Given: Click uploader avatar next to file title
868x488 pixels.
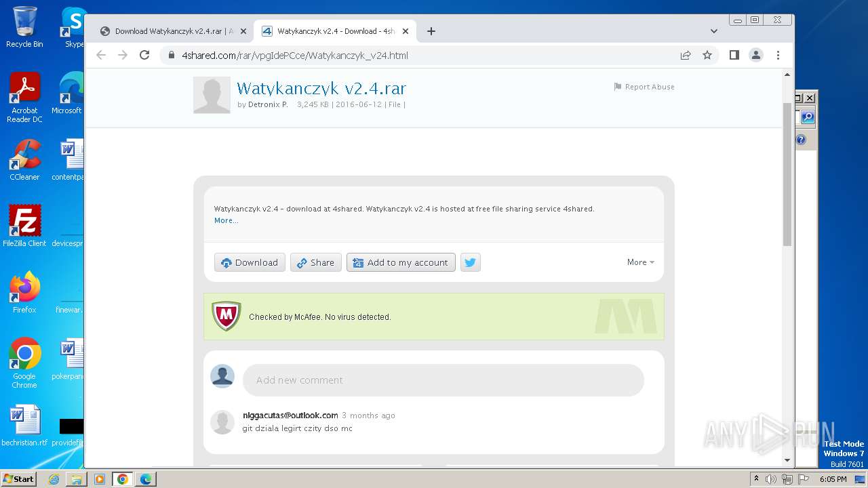Looking at the screenshot, I should pyautogui.click(x=212, y=95).
